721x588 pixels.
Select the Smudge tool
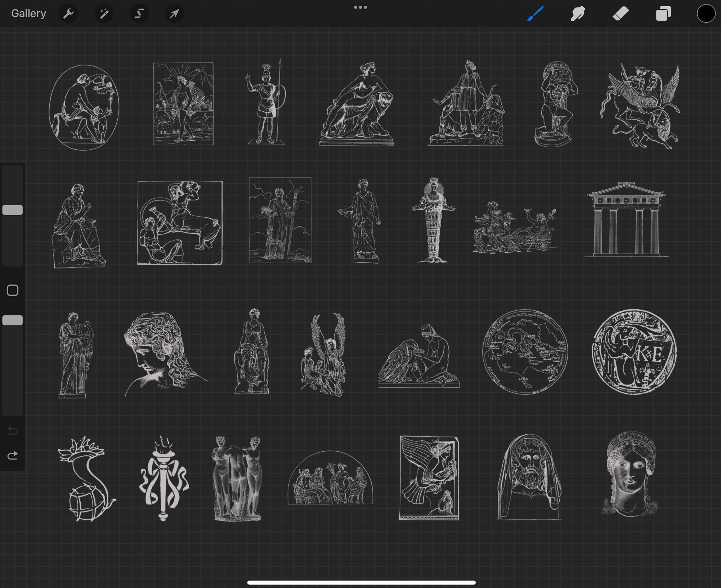click(577, 14)
